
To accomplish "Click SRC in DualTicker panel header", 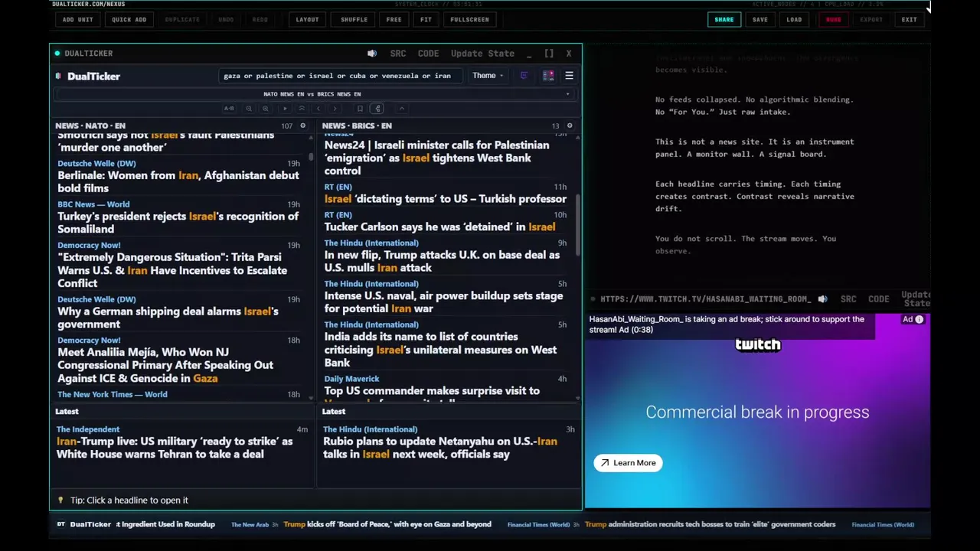I will point(398,54).
